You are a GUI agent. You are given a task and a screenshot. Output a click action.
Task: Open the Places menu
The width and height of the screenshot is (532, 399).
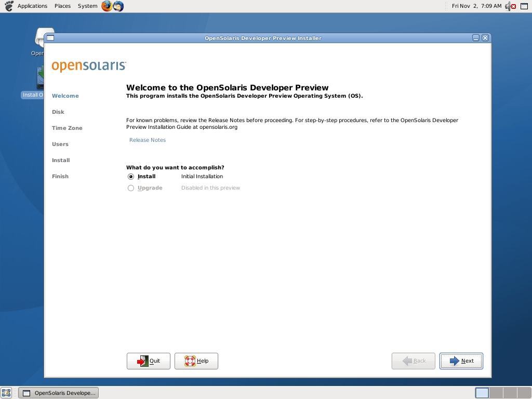click(x=62, y=6)
